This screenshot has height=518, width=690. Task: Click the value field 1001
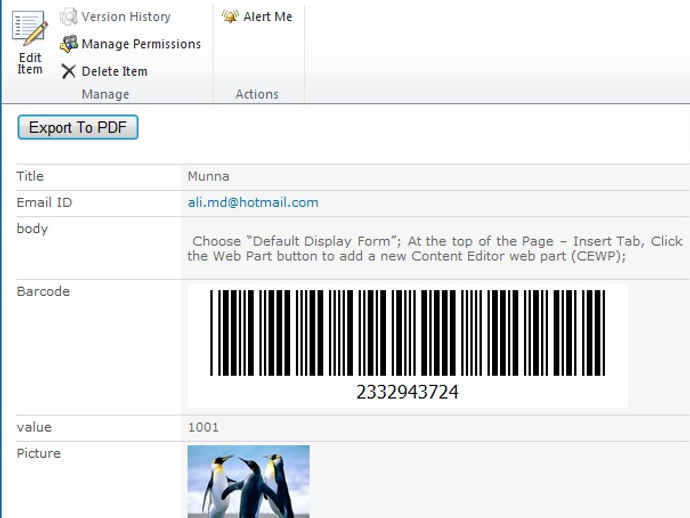click(x=203, y=427)
